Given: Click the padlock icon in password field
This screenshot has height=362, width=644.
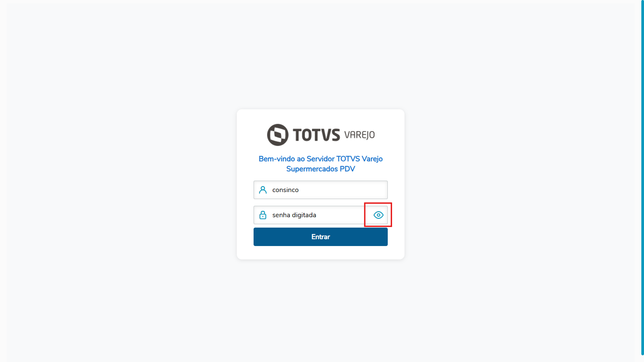Looking at the screenshot, I should [x=263, y=215].
